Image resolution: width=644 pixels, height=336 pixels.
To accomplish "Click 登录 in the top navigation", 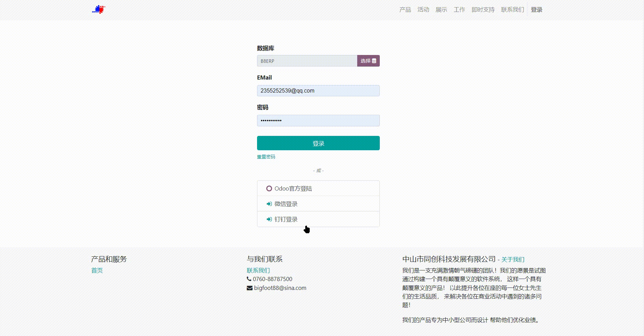I will (x=536, y=10).
